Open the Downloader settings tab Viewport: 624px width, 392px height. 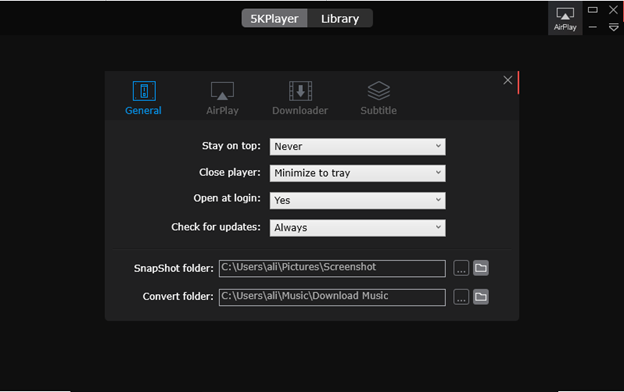pyautogui.click(x=300, y=98)
